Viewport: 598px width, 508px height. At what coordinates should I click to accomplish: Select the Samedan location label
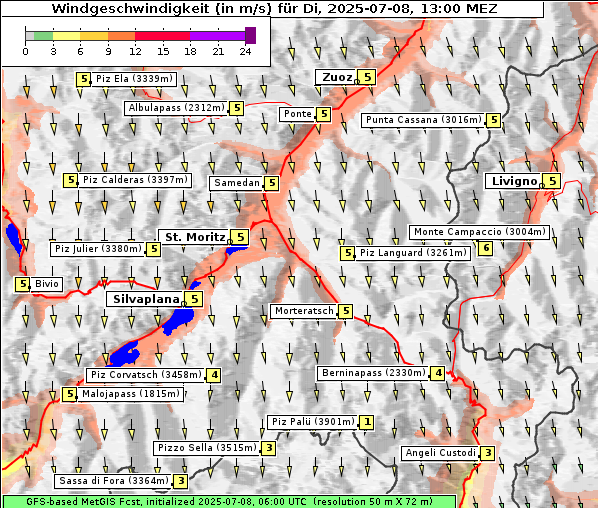236,183
